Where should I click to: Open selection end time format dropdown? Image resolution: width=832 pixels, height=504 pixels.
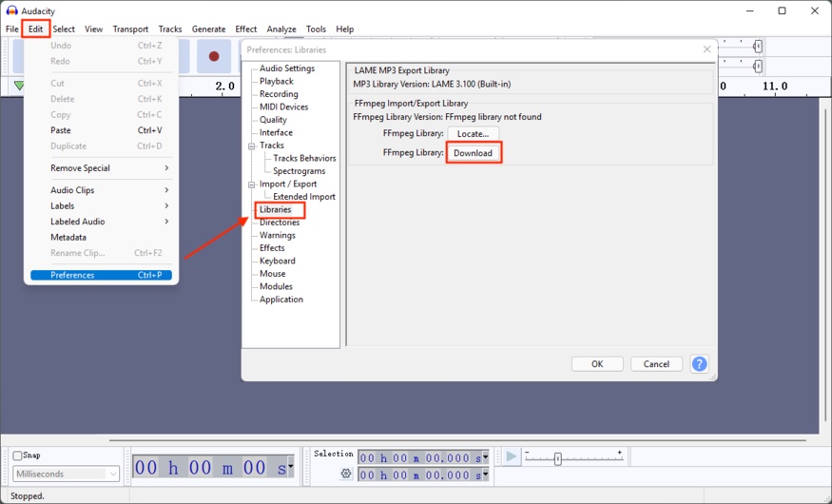[x=485, y=475]
